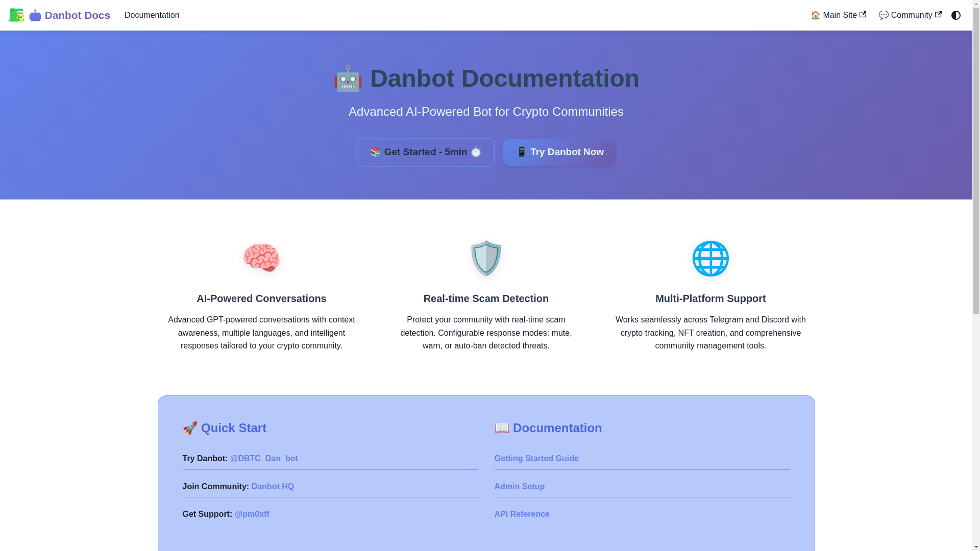Toggle dark and light mode

point(955,15)
